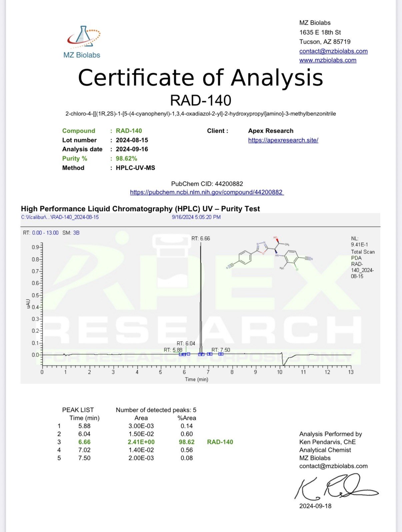Viewport: 402px width, 532px height.
Task: Click the Xcalibur file path text
Action: pos(60,217)
